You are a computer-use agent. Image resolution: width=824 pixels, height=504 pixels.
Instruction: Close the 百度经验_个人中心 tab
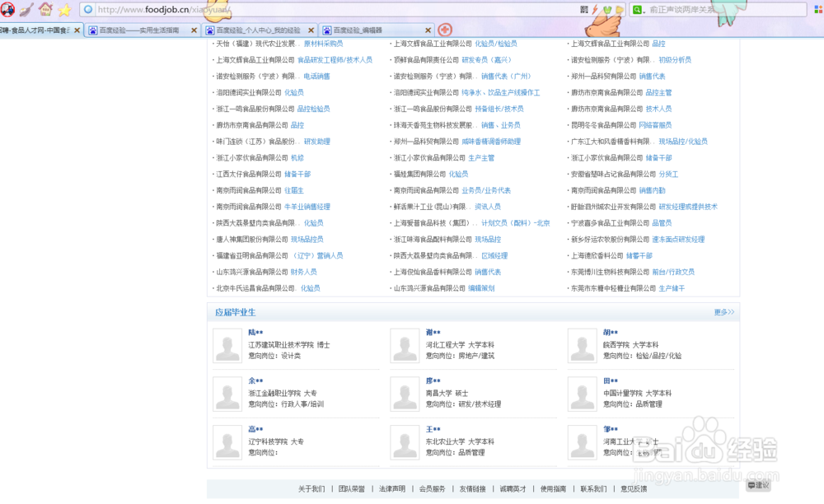click(311, 30)
